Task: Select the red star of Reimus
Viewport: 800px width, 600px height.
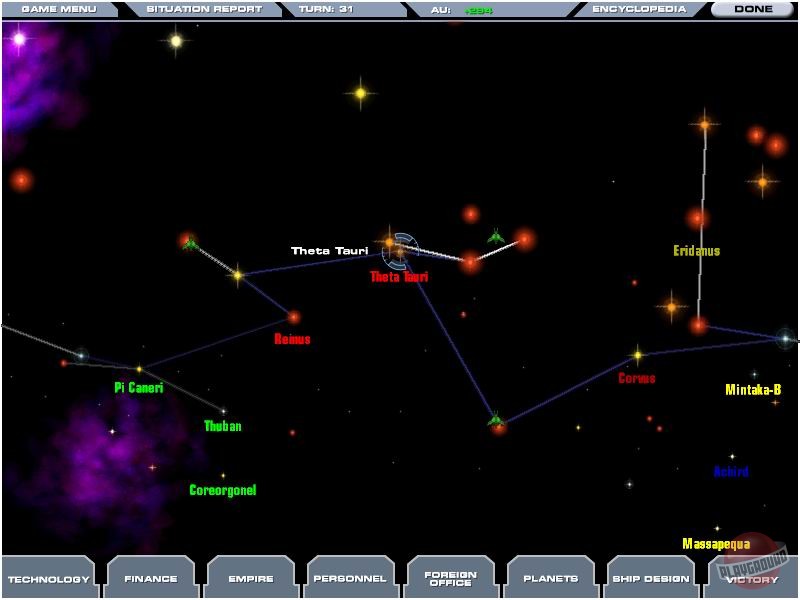Action: 291,315
